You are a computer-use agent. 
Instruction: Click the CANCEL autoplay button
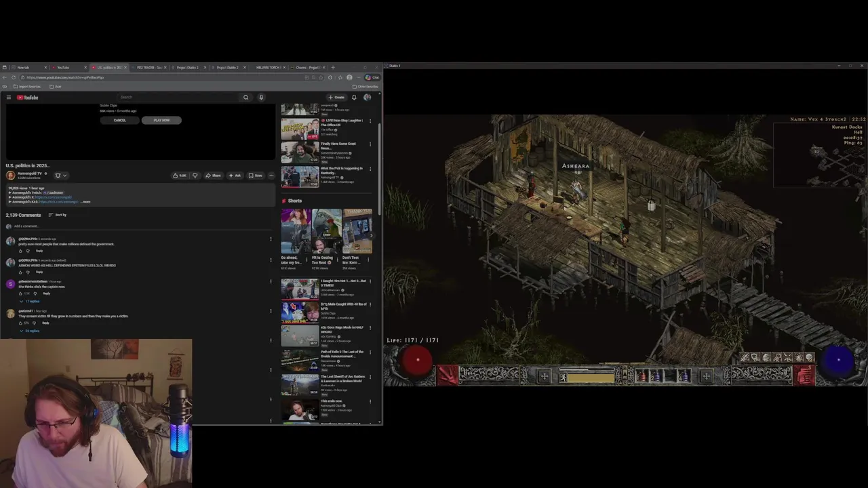[119, 120]
